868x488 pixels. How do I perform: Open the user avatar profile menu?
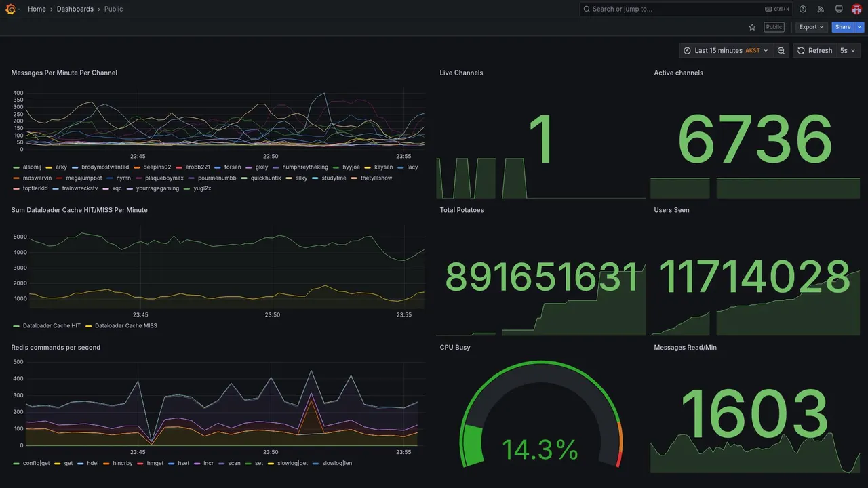pyautogui.click(x=856, y=9)
